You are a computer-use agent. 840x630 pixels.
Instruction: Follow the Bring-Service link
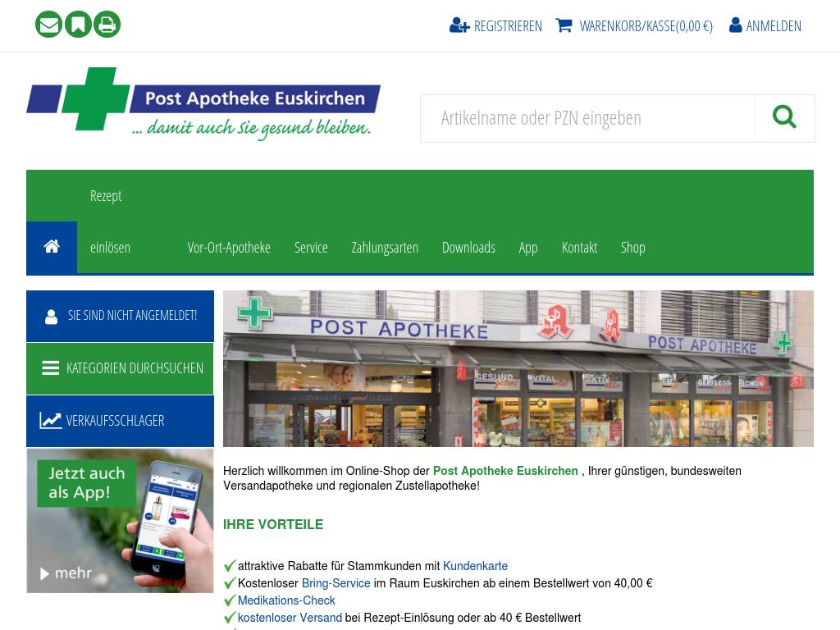pos(336,583)
